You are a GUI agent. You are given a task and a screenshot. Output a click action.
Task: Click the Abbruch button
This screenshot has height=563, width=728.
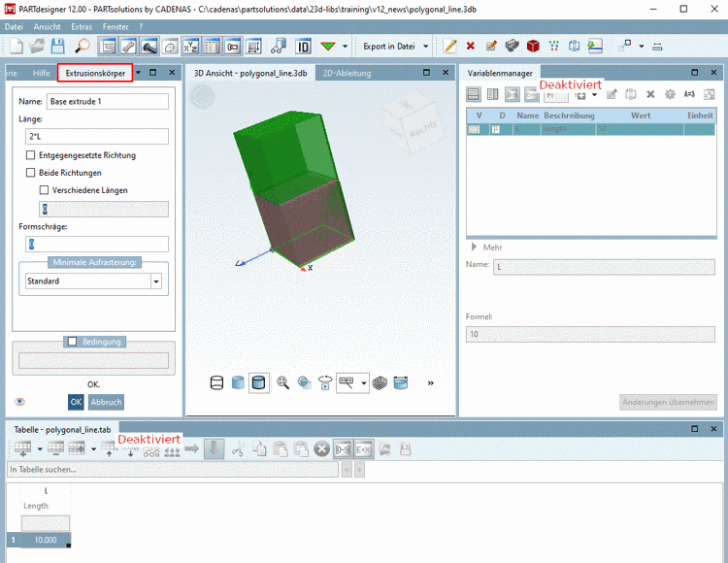(x=106, y=402)
